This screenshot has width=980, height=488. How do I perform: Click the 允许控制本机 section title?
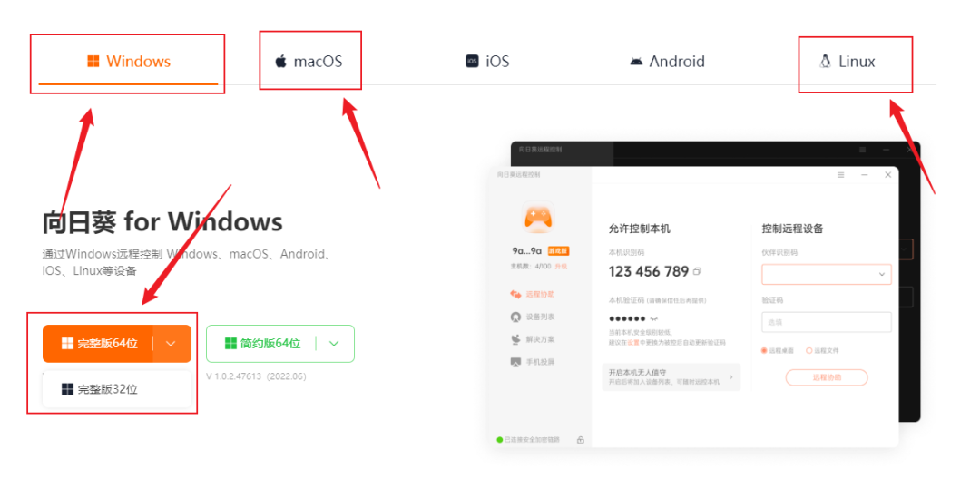639,229
